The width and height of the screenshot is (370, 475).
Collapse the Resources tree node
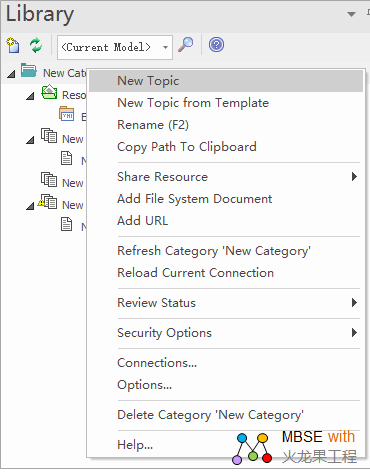[x=30, y=96]
